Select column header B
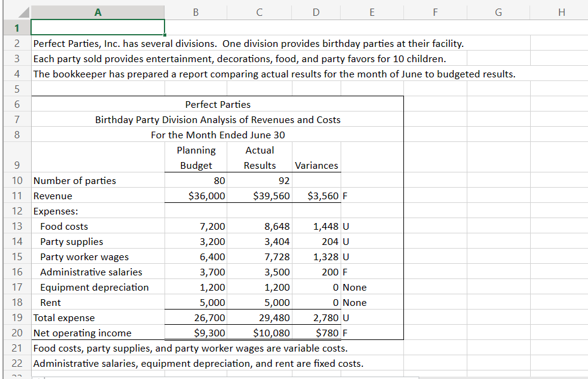 [x=196, y=12]
